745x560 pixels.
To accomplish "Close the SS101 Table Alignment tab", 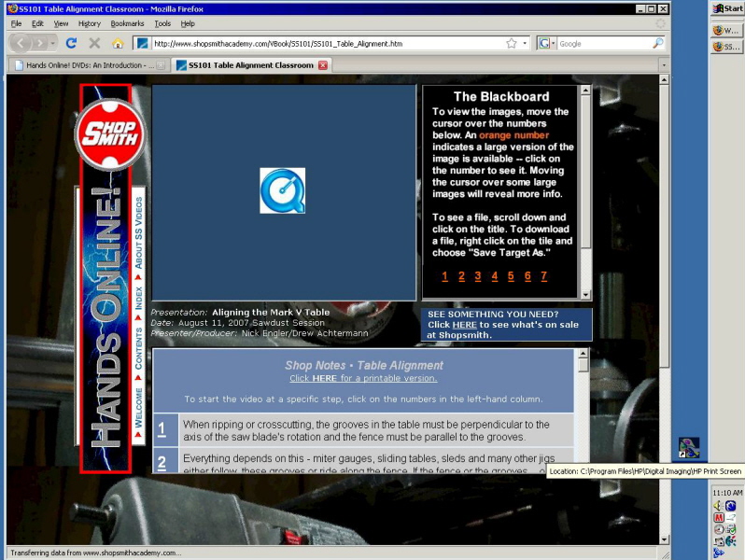I will point(323,65).
